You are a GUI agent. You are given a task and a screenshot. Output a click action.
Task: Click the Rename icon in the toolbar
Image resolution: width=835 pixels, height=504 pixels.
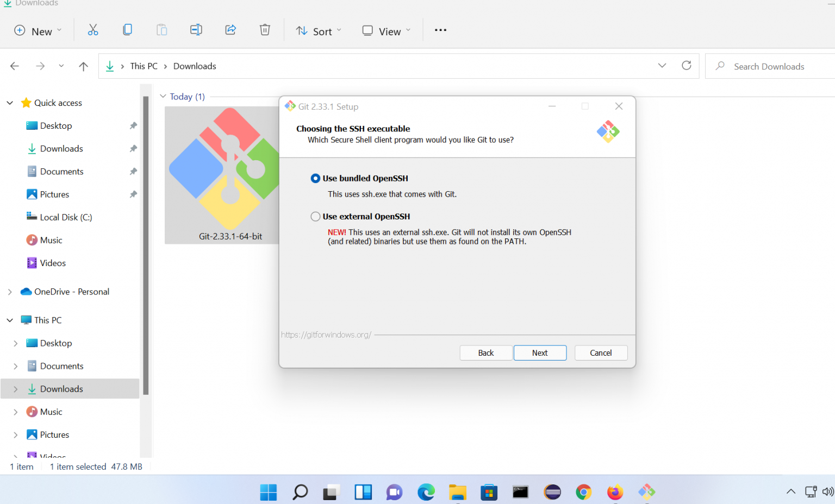[x=196, y=30]
